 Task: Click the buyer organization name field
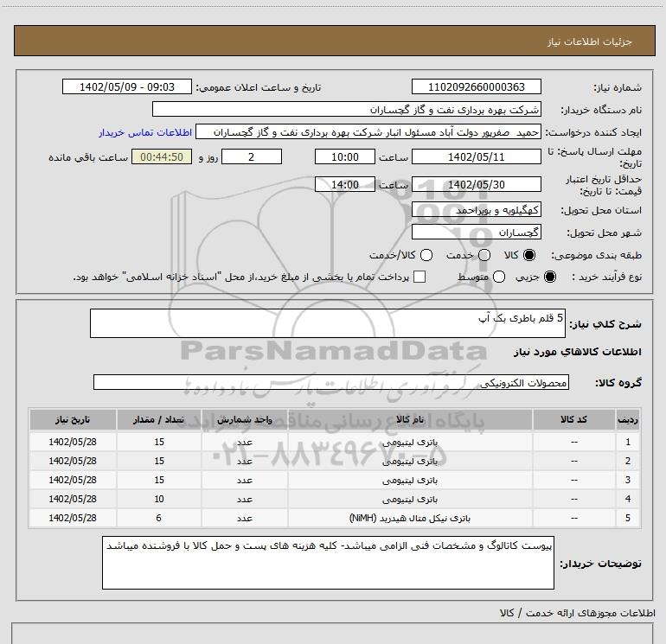click(x=347, y=109)
